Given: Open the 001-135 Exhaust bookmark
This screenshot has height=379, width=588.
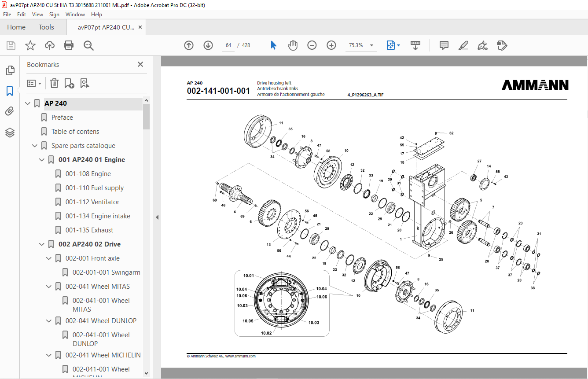Looking at the screenshot, I should tap(89, 230).
